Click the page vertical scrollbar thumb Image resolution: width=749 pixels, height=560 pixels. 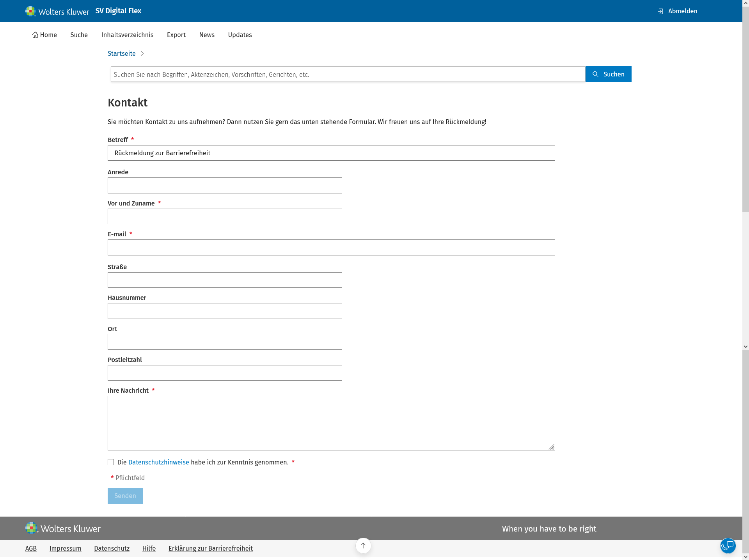coord(745,109)
